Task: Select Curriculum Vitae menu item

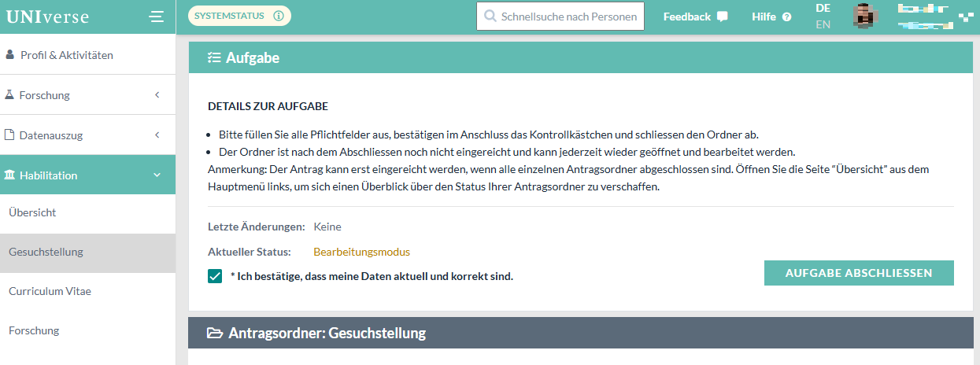Action: (50, 291)
